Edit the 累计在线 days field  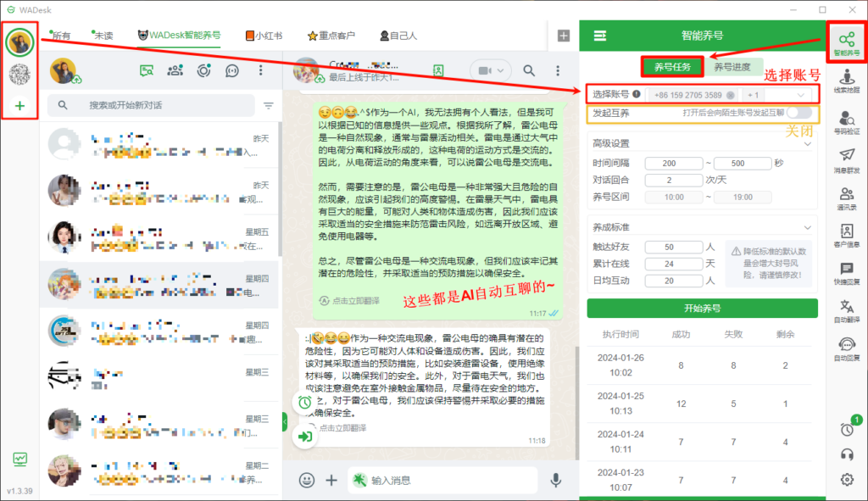coord(674,264)
